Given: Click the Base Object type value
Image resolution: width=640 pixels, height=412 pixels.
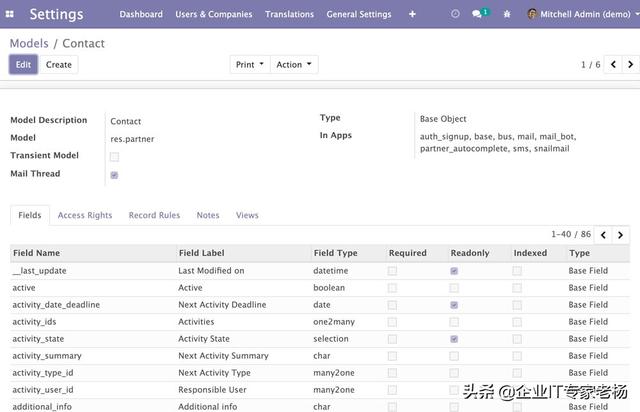Looking at the screenshot, I should coord(443,119).
